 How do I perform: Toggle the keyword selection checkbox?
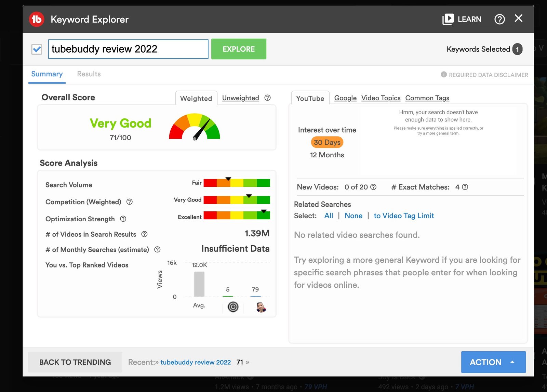37,49
